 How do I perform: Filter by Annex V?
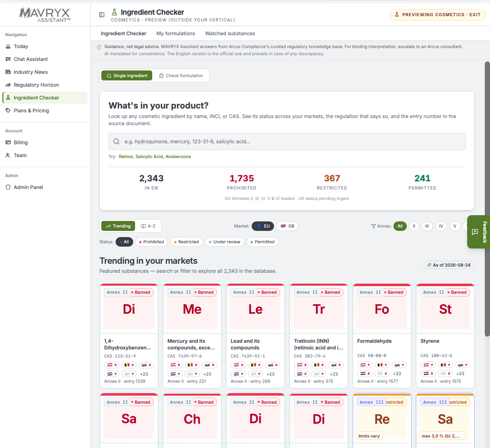tap(455, 226)
